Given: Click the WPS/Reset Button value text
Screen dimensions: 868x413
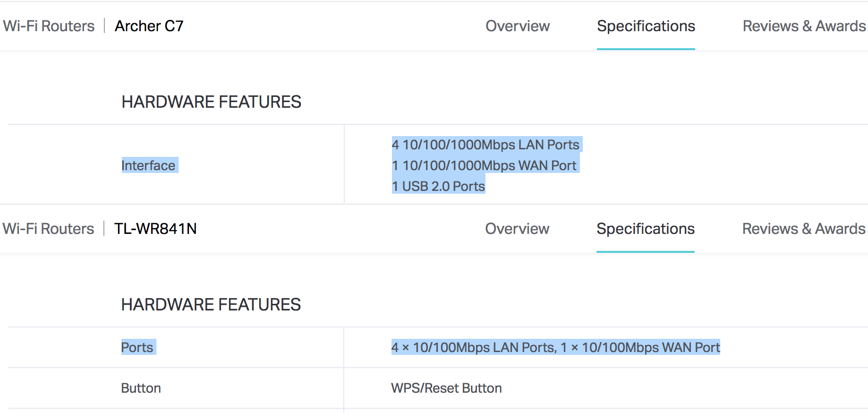Looking at the screenshot, I should 446,388.
